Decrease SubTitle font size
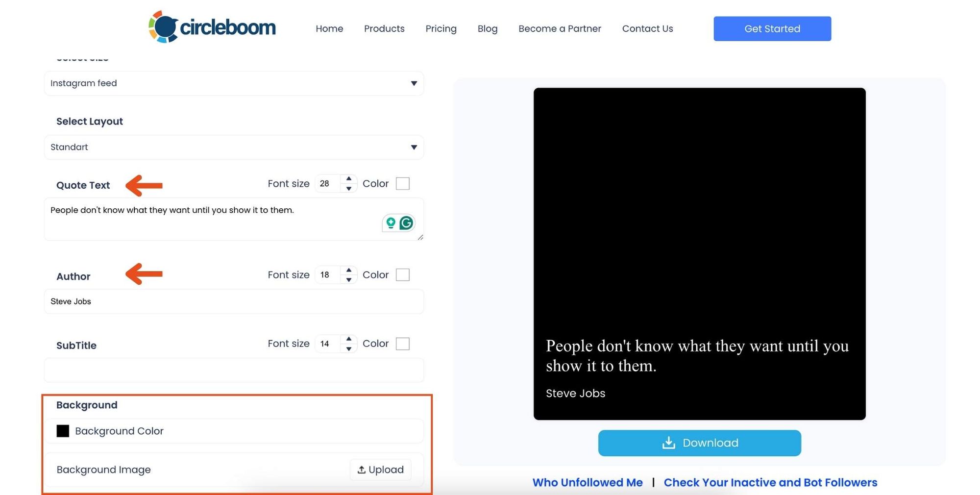This screenshot has height=495, width=980. (348, 348)
